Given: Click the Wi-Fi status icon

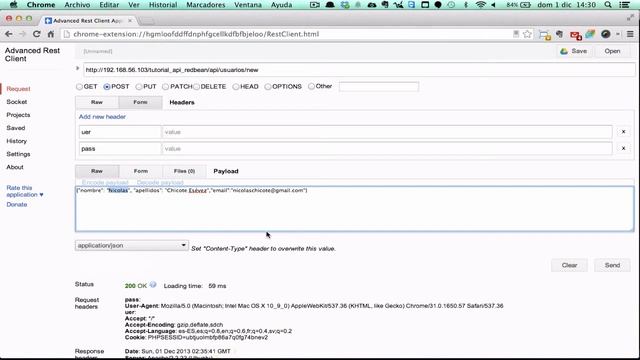Looking at the screenshot, I should point(480,5).
